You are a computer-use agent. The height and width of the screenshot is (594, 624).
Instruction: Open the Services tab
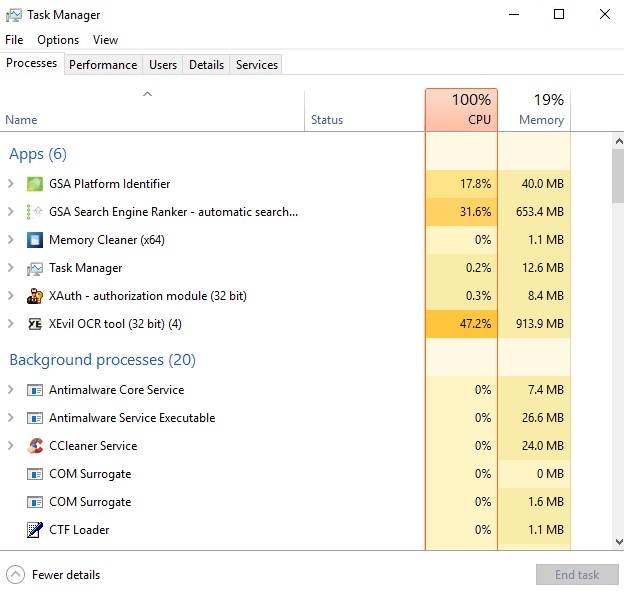point(257,65)
